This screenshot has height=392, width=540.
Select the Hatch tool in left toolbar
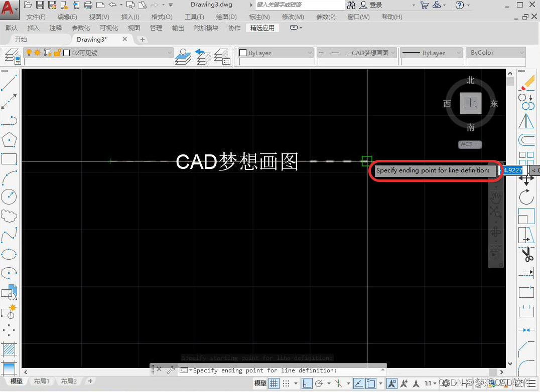coord(10,349)
